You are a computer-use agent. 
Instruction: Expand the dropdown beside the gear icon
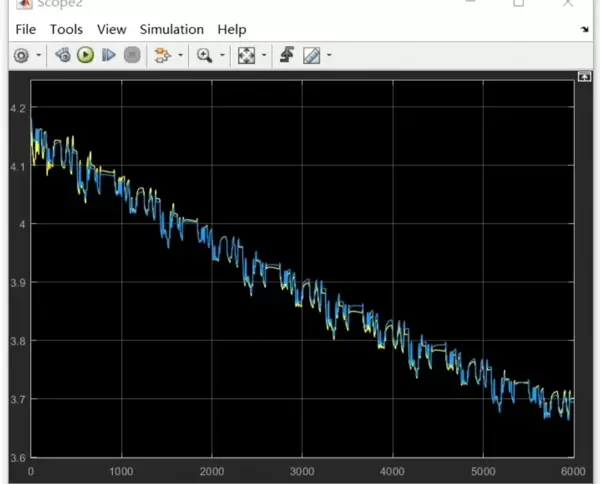tap(38, 56)
